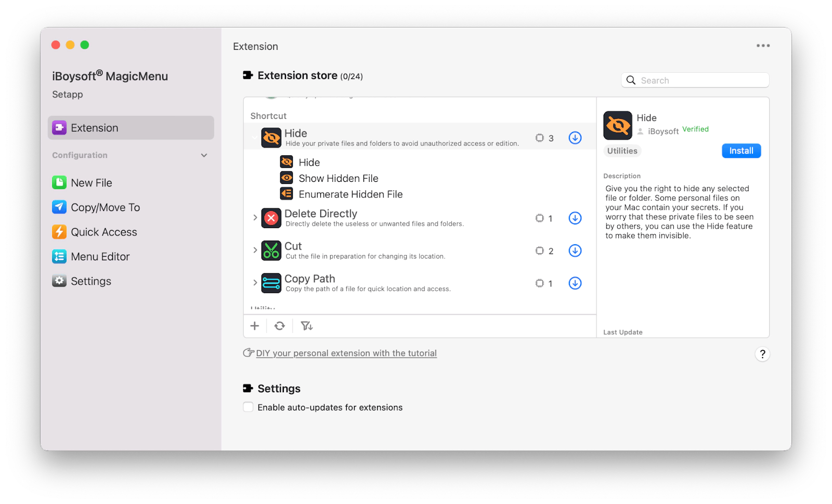Expand the Copy Path extension row
Image resolution: width=832 pixels, height=504 pixels.
pos(255,283)
